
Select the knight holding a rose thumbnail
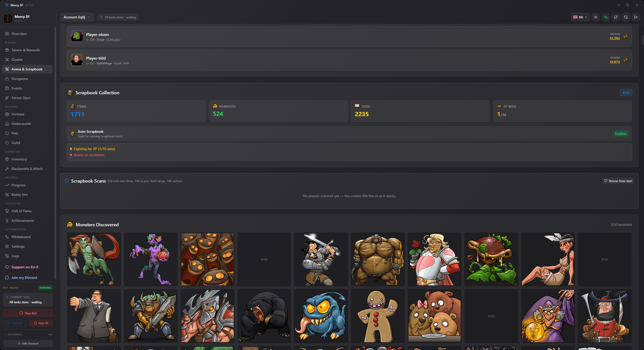tap(434, 259)
